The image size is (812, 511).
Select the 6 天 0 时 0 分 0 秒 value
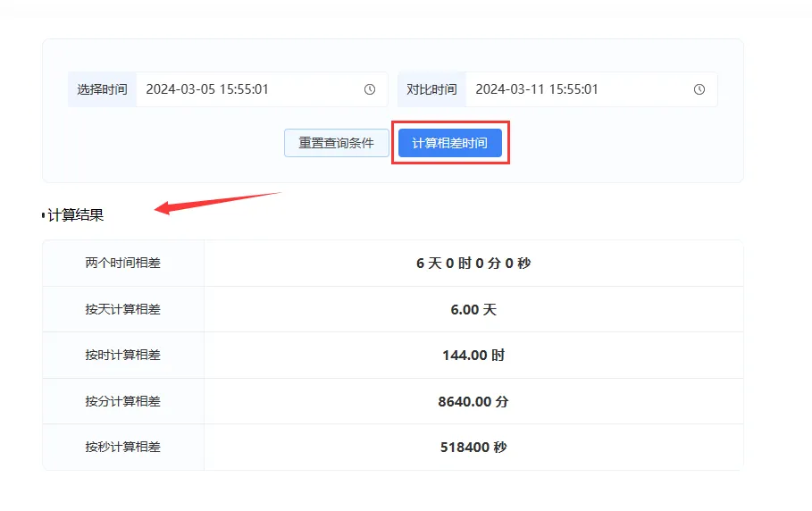point(473,263)
